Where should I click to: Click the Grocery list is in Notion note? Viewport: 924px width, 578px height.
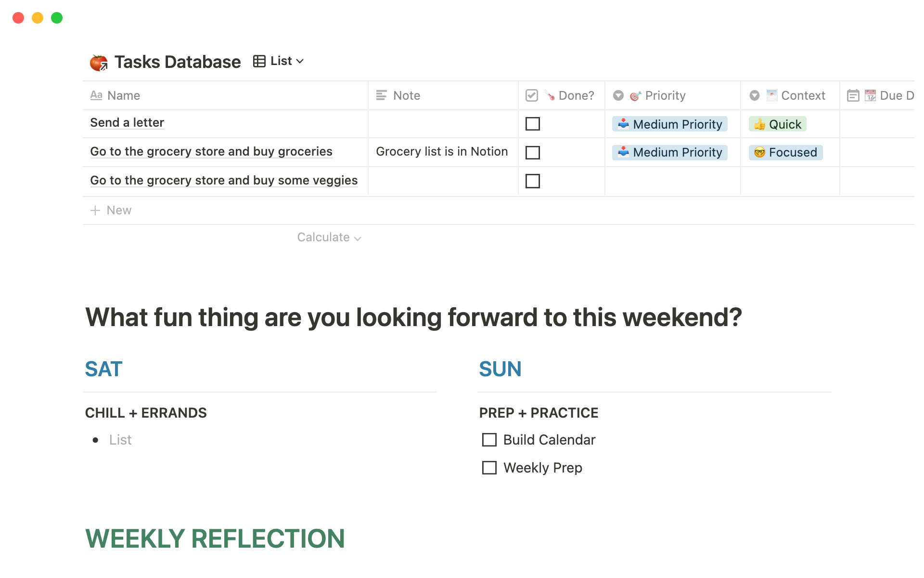coord(442,152)
